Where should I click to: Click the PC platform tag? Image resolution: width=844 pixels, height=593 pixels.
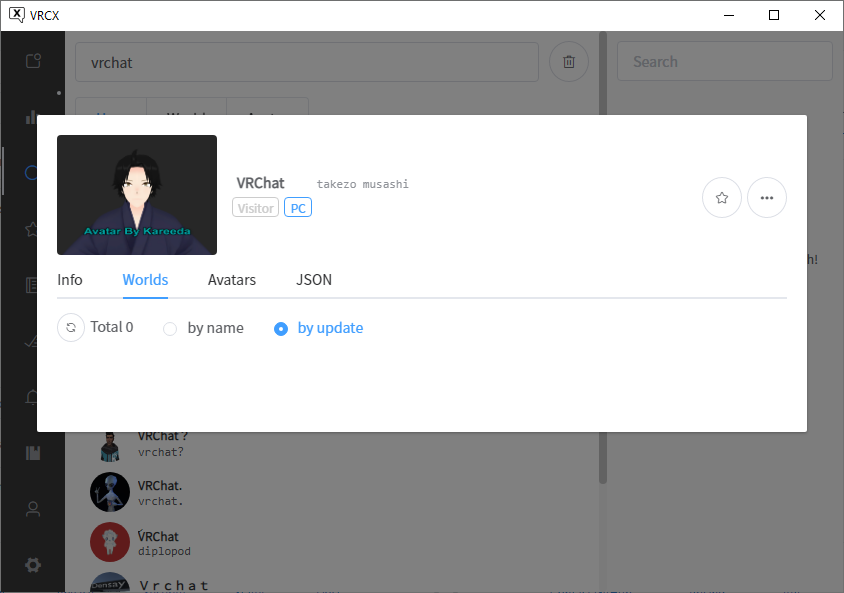click(x=298, y=208)
